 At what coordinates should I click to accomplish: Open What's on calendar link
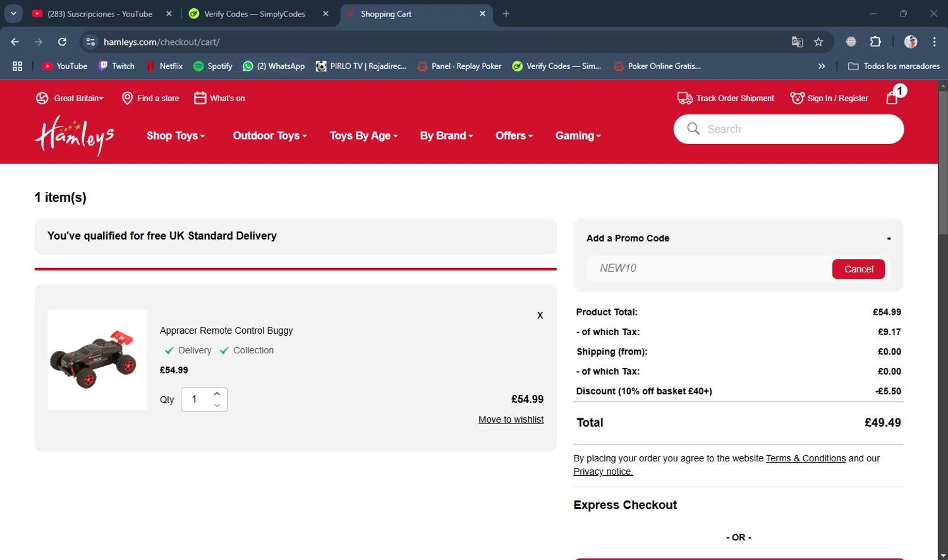219,98
